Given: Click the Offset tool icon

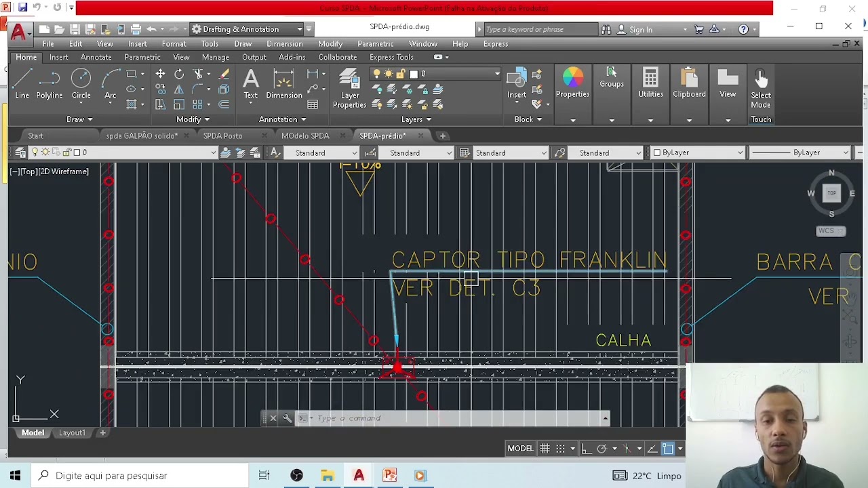Looking at the screenshot, I should [224, 104].
